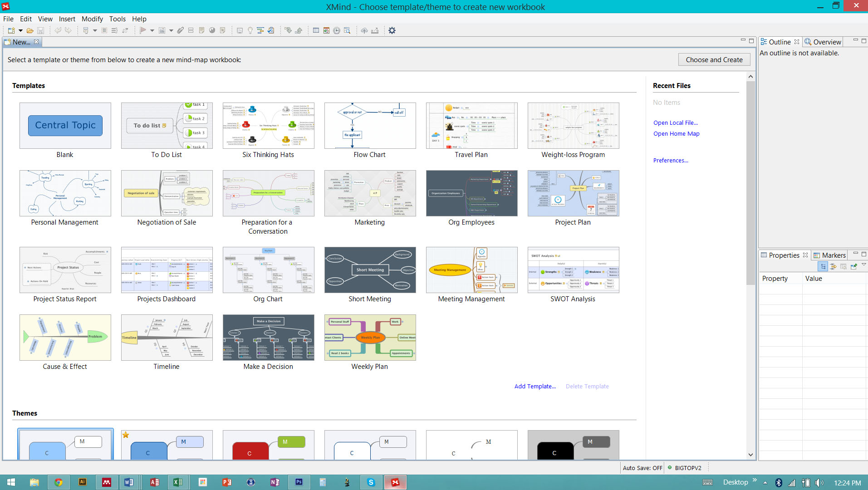
Task: Expand hidden taskbar toolbar chevron next to Desktop
Action: (x=755, y=480)
